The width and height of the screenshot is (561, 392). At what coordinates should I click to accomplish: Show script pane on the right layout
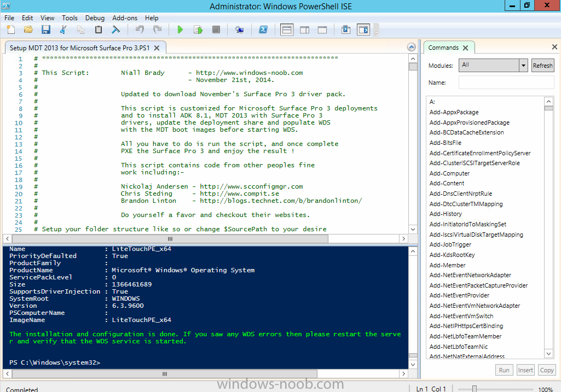point(304,30)
